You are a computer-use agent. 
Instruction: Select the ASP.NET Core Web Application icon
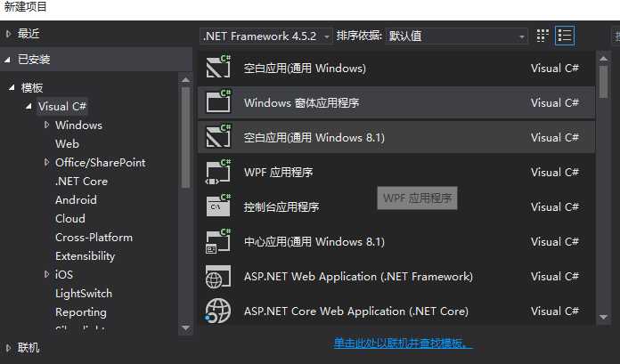tap(218, 311)
